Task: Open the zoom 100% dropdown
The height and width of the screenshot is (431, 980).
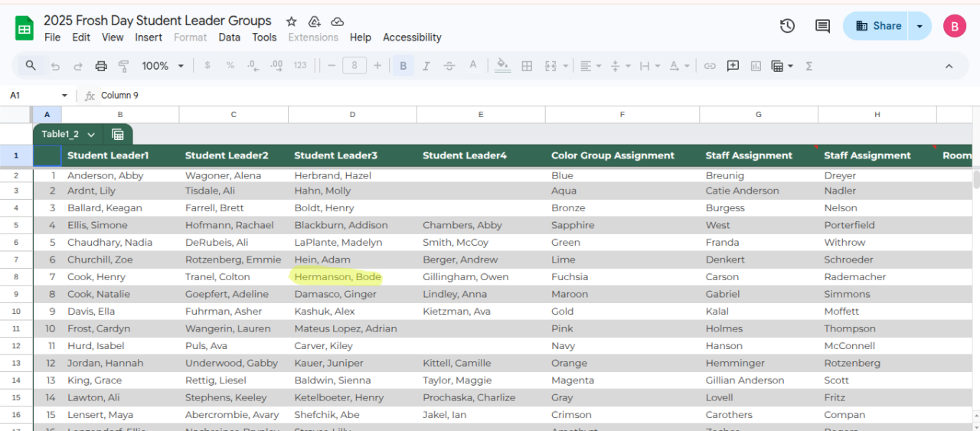Action: tap(162, 66)
